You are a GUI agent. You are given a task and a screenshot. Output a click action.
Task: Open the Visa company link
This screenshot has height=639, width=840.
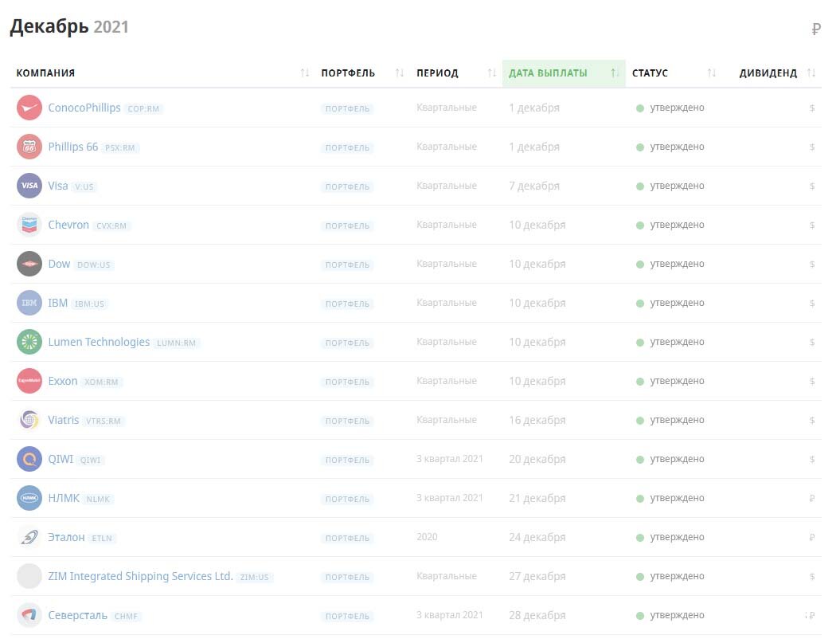[x=58, y=186]
